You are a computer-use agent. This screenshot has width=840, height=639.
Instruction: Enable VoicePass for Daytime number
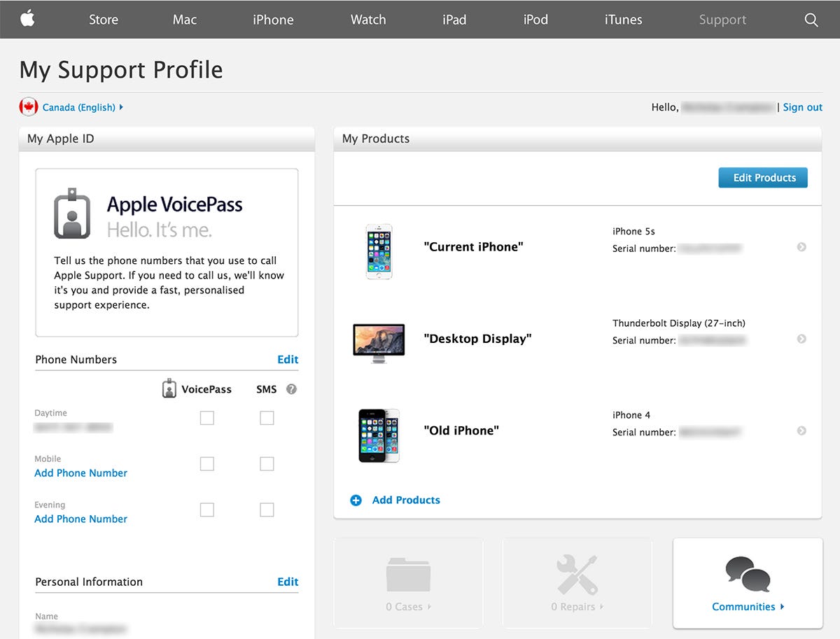207,418
